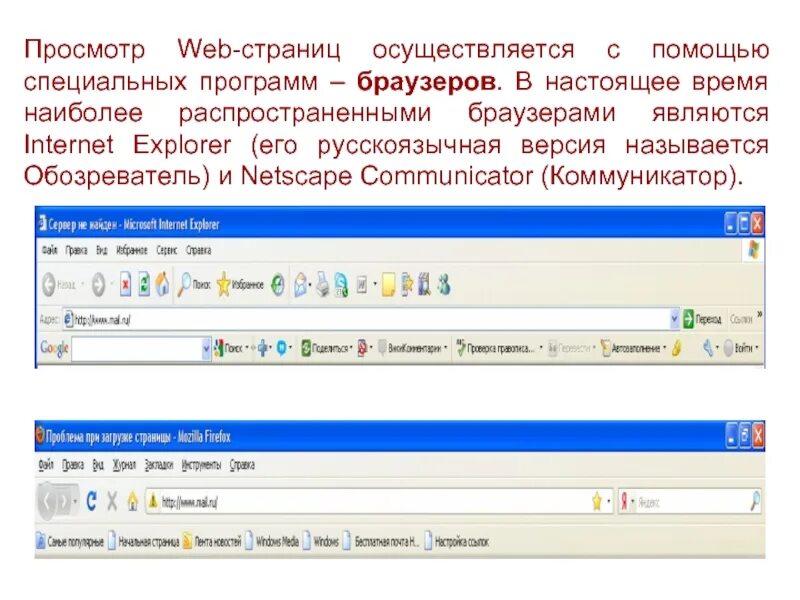Screen dimensions: 800x600
Task: Click Firefox Forward arrow button
Action: point(64,502)
